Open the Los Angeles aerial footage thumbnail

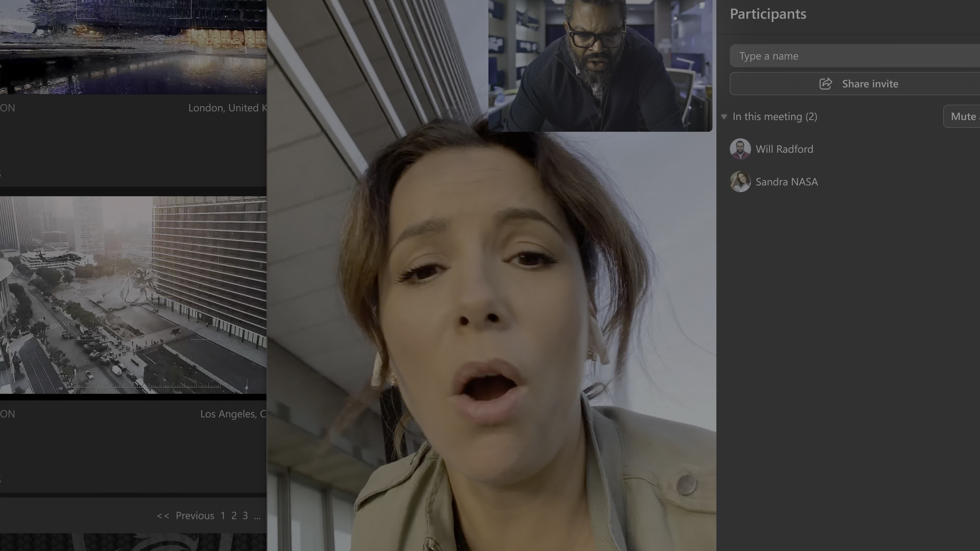133,295
